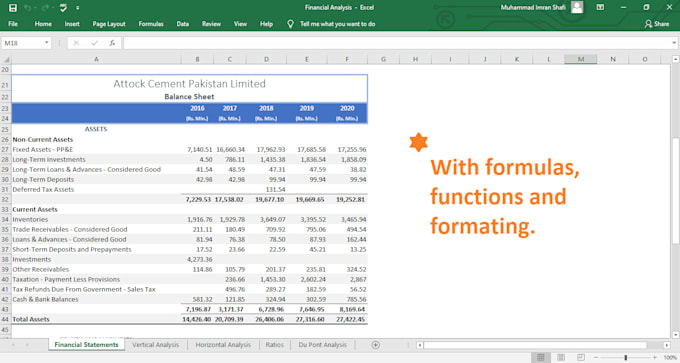Click the next sheet navigation arrow
The width and height of the screenshot is (680, 363).
pos(27,345)
